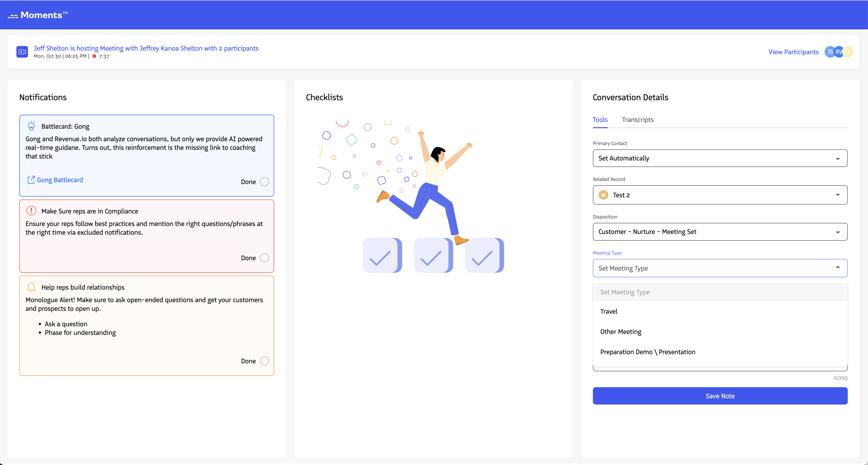Click the bell icon on relationships notification
Screen dimensions: 868x465
pyautogui.click(x=31, y=287)
